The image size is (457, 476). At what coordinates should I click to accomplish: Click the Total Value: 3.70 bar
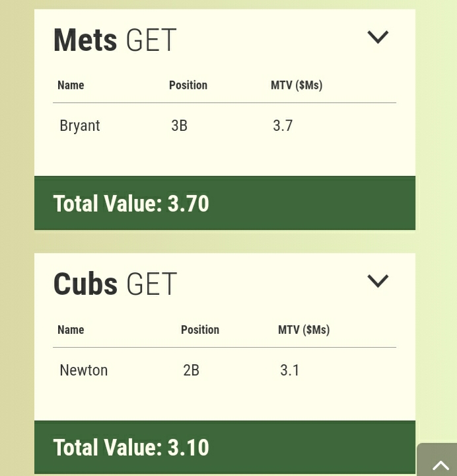pyautogui.click(x=225, y=204)
